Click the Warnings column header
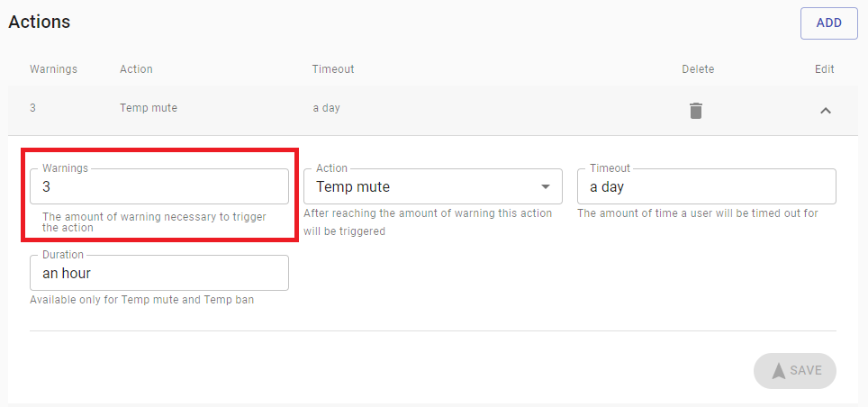The height and width of the screenshot is (407, 868). (54, 69)
